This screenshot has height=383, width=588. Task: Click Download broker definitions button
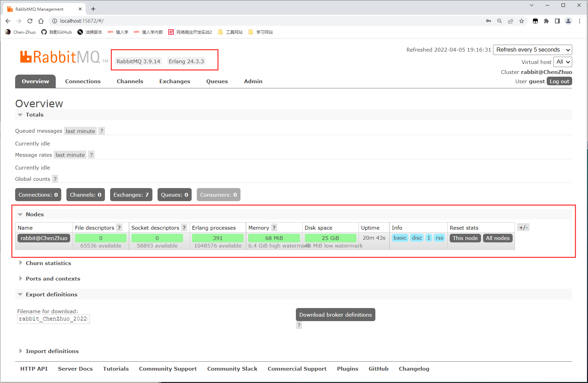[335, 315]
